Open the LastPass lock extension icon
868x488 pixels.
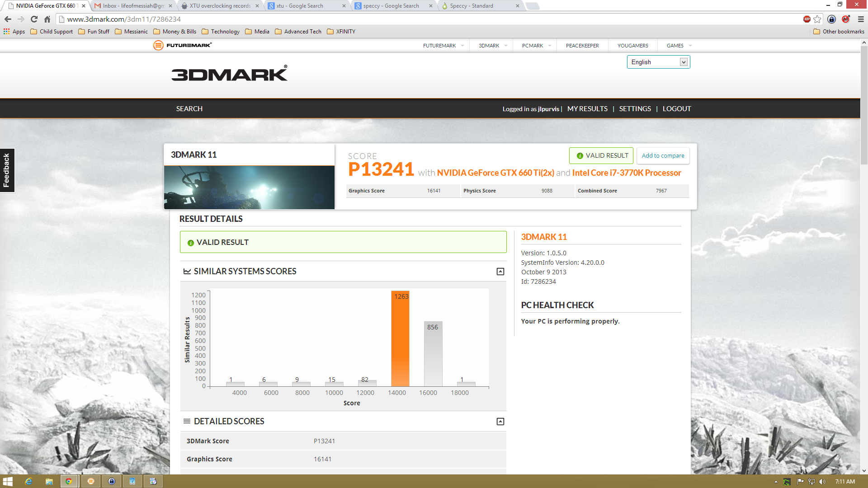tap(831, 19)
